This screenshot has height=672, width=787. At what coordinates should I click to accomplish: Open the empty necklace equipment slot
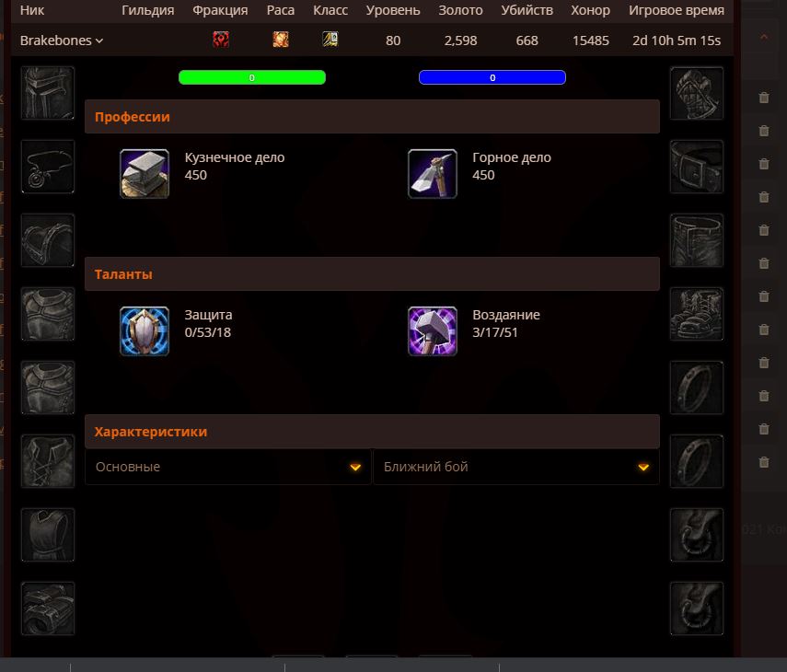[x=48, y=167]
